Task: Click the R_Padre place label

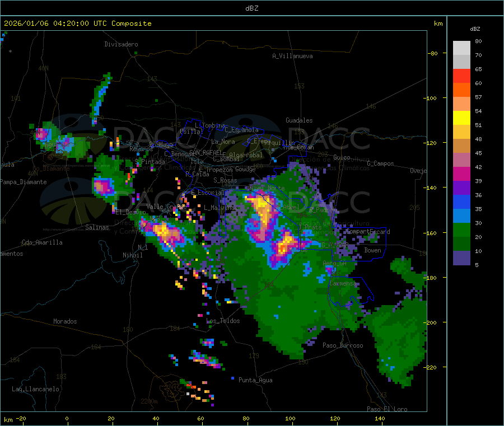Action: (321, 210)
